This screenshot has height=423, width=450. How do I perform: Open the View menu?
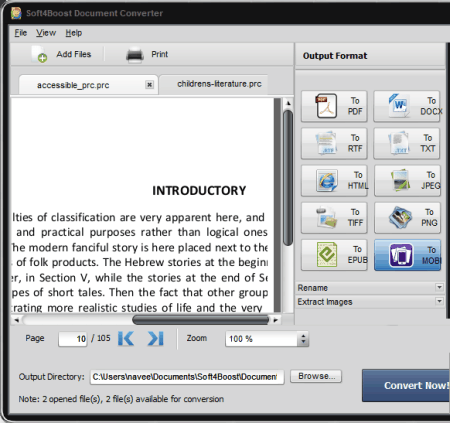pos(46,33)
